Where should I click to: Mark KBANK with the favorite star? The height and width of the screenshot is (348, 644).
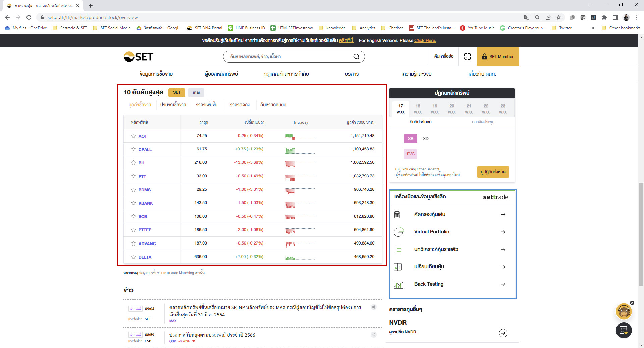coord(133,203)
